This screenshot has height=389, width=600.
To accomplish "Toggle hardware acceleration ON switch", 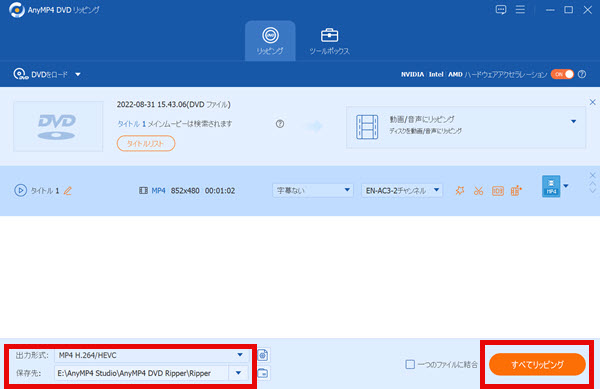I will coord(562,74).
